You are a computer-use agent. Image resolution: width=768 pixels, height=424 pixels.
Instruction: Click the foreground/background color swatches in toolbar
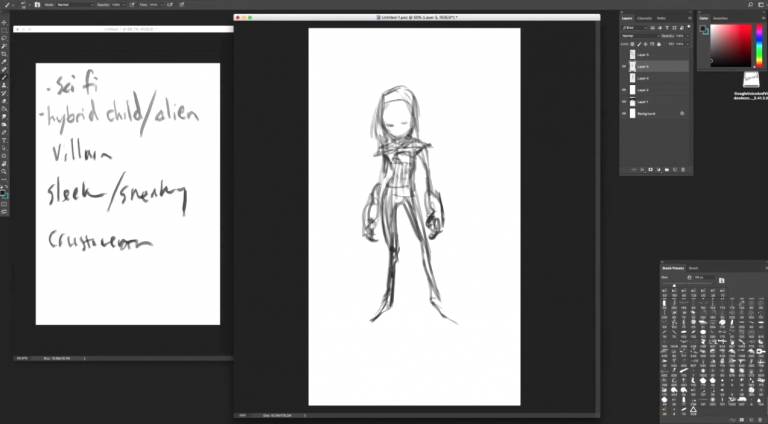tap(5, 191)
